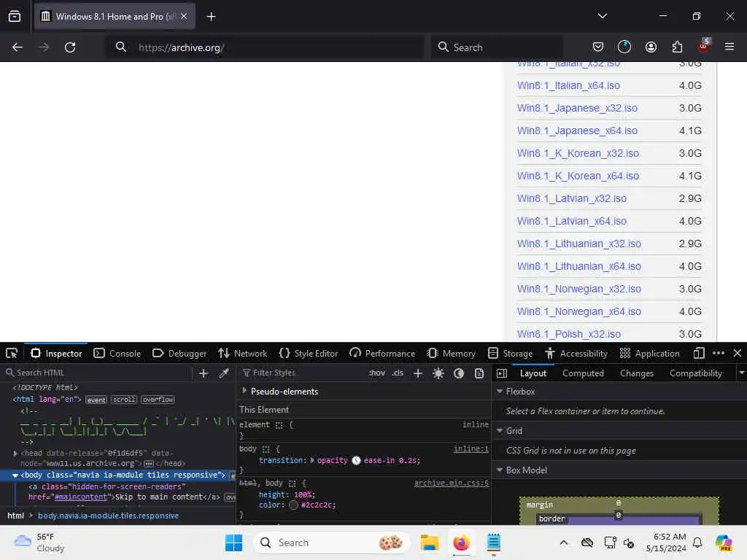Open the devtools customize three-dot menu
This screenshot has height=560, width=747.
(719, 353)
